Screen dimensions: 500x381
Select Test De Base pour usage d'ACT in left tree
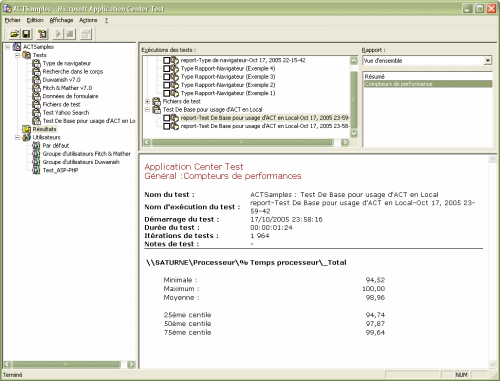point(89,121)
